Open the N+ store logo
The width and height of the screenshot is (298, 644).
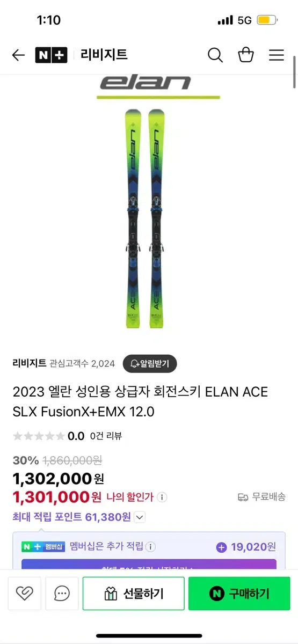52,55
